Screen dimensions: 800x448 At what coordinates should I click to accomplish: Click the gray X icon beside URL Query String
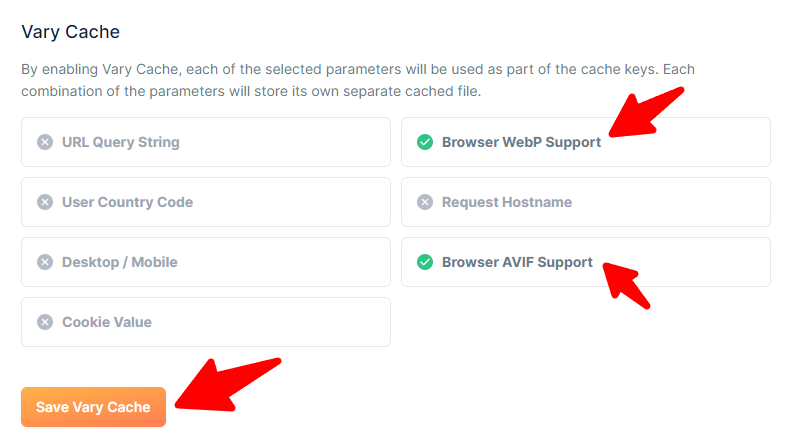45,142
